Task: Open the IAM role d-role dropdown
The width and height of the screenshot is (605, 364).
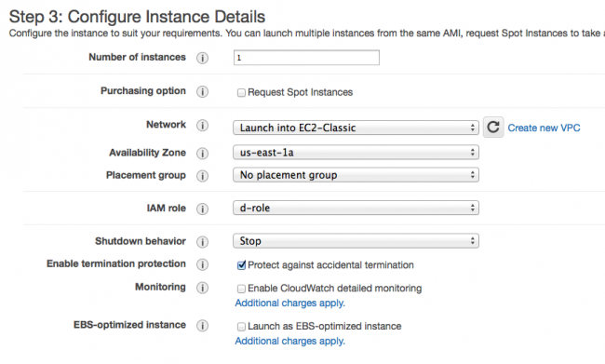Action: tap(356, 208)
